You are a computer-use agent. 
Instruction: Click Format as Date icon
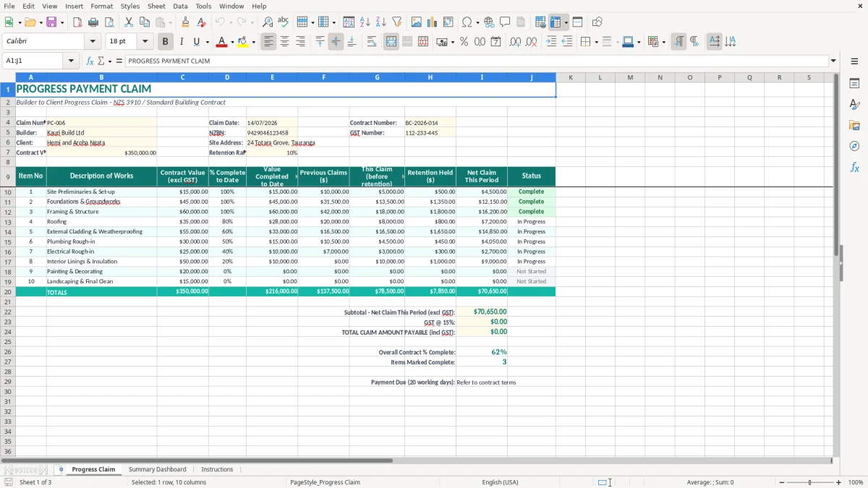click(495, 42)
